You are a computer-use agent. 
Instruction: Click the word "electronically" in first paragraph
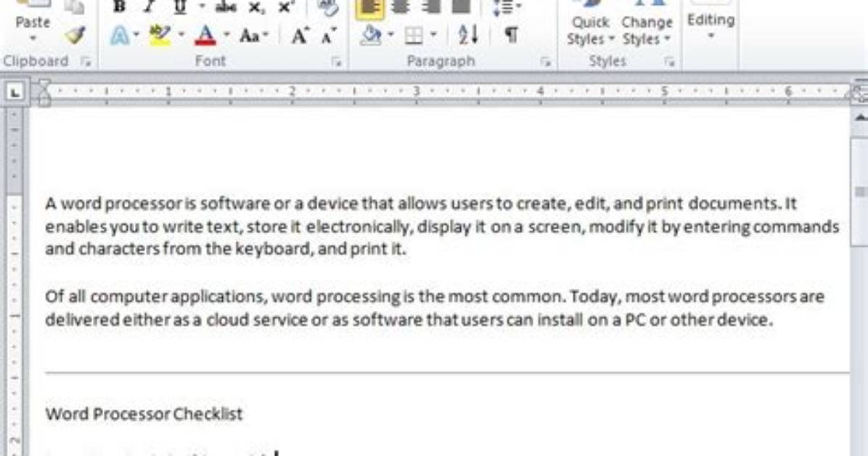click(x=359, y=227)
